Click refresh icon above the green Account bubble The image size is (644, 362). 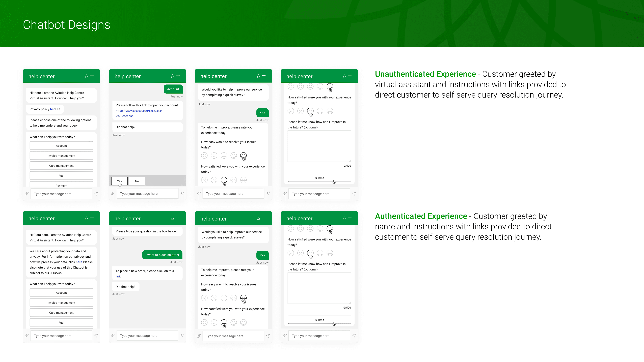click(172, 76)
